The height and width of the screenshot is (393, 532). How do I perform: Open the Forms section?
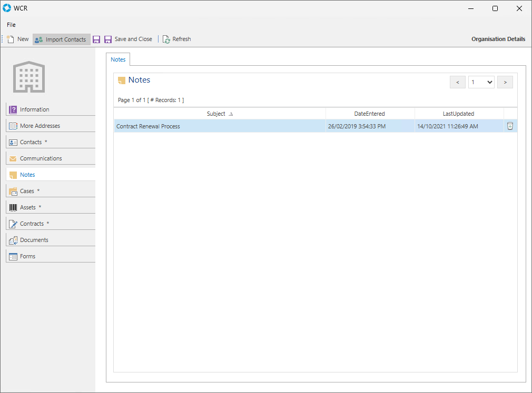click(x=27, y=256)
